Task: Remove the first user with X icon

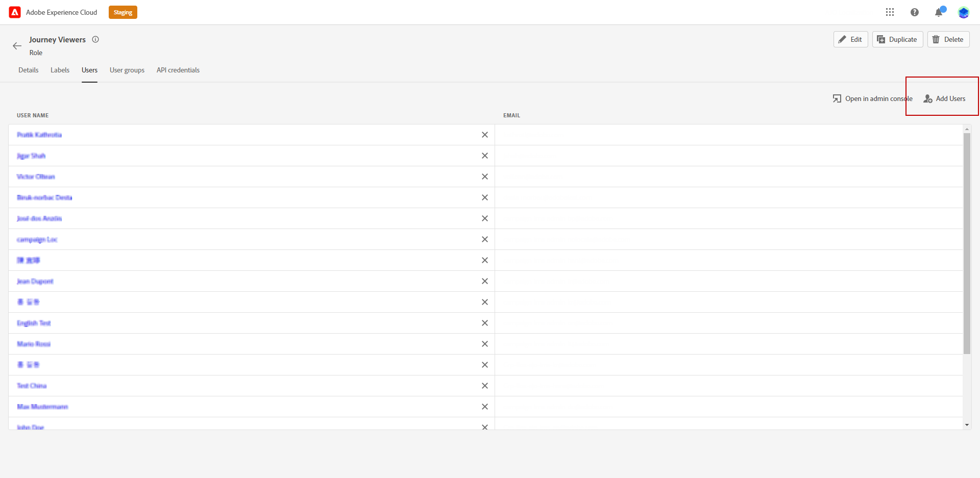Action: [x=484, y=135]
